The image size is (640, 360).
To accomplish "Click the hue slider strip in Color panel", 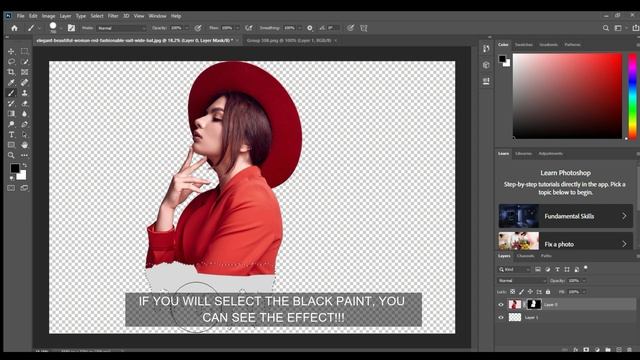I will (632, 96).
